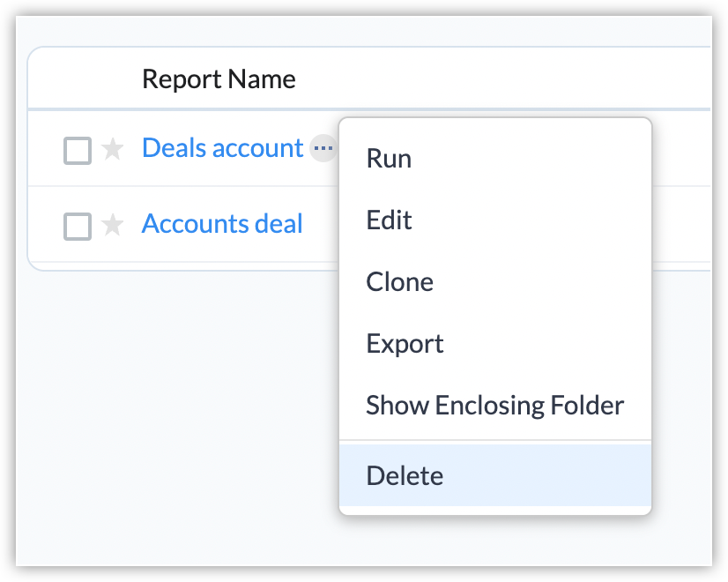Viewport: 728px width, 582px height.
Task: Click the blank space left of Accounts deal checkbox
Action: click(x=46, y=226)
